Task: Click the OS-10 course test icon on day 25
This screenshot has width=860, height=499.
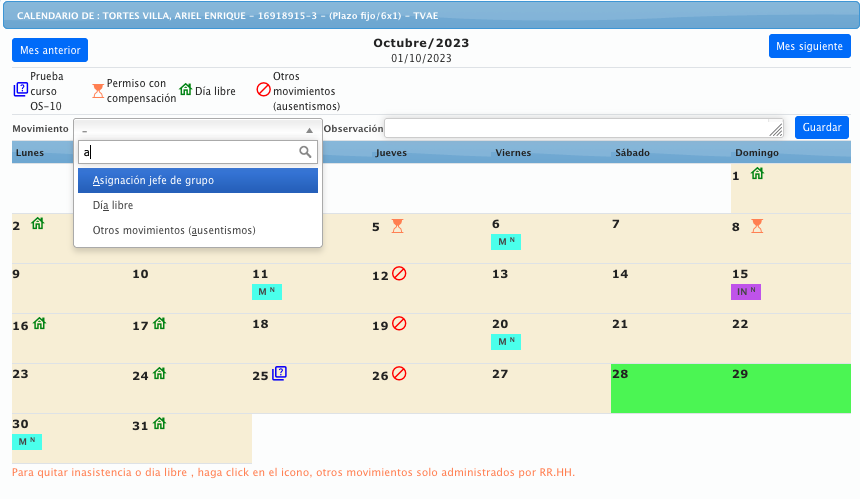Action: coord(280,374)
